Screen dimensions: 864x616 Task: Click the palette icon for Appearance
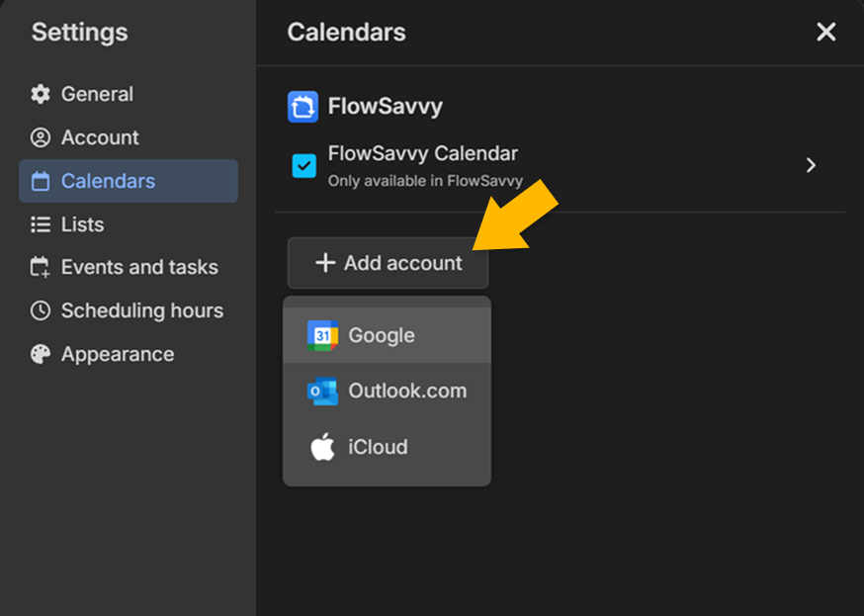coord(41,354)
